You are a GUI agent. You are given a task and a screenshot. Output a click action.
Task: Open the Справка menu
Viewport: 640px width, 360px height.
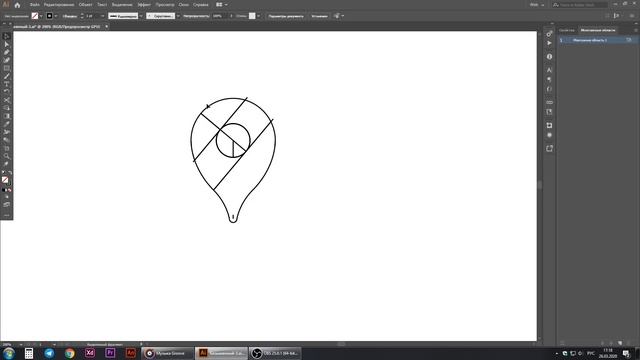(200, 5)
